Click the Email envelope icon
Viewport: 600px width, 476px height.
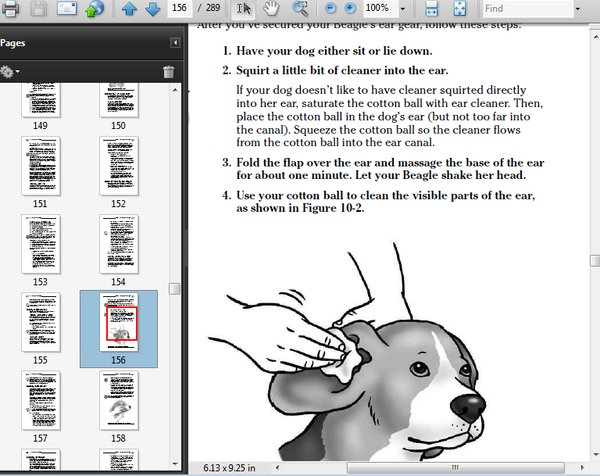tap(66, 10)
